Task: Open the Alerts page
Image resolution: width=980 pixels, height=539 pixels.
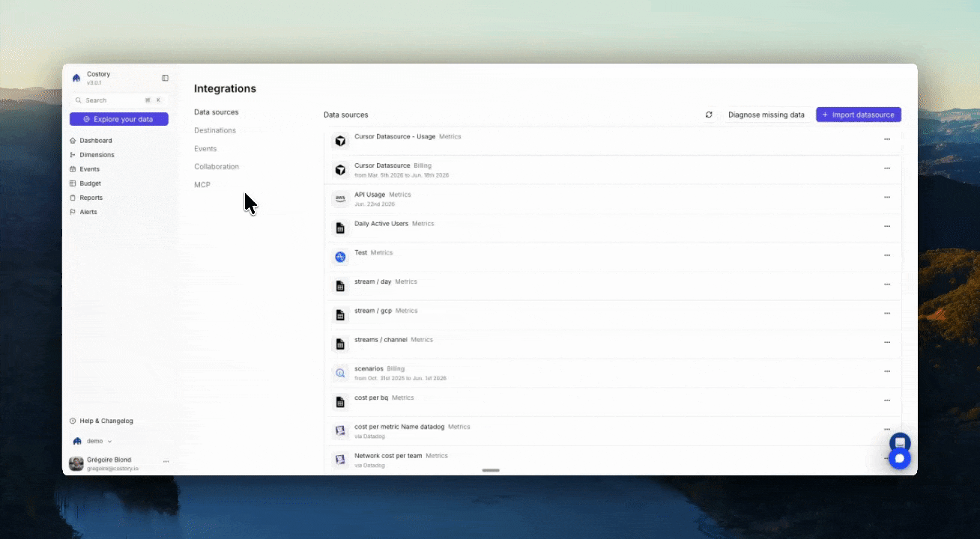Action: 88,212
